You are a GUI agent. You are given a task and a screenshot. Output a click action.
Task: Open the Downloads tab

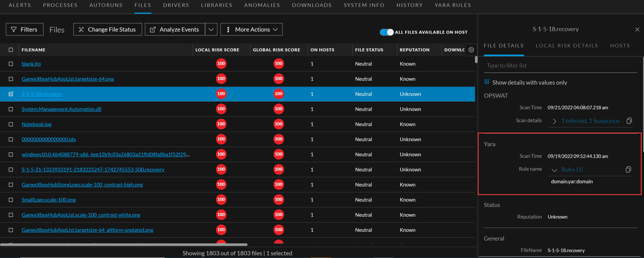click(x=312, y=5)
